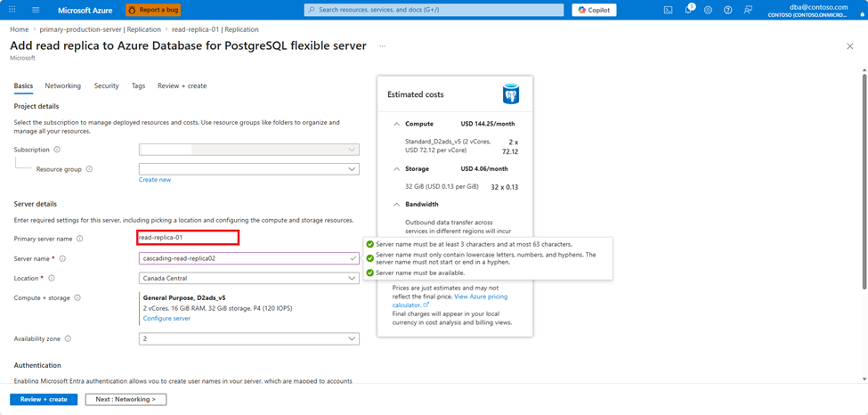The width and height of the screenshot is (868, 415).
Task: Click 'USD 144.25/month' compute cost
Action: pos(487,124)
